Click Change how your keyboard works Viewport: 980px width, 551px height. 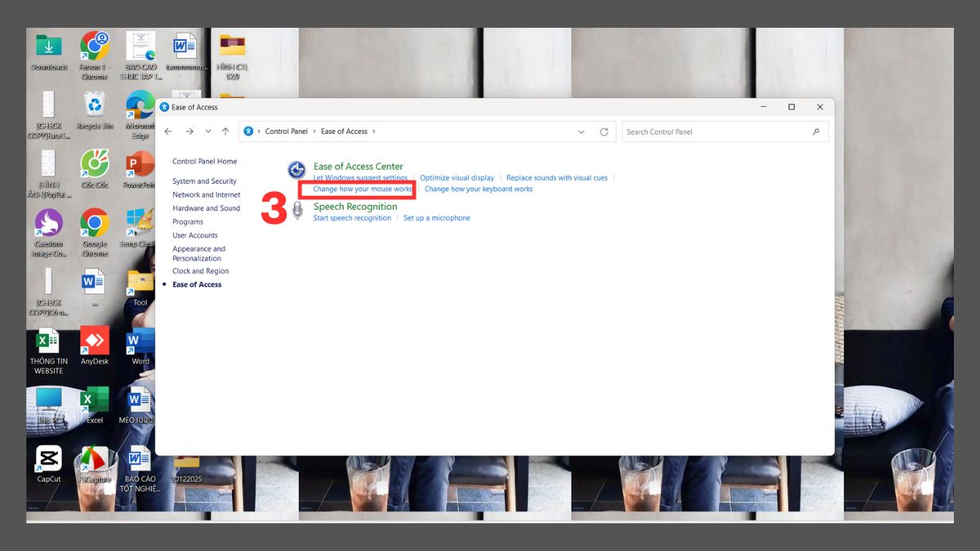point(479,189)
